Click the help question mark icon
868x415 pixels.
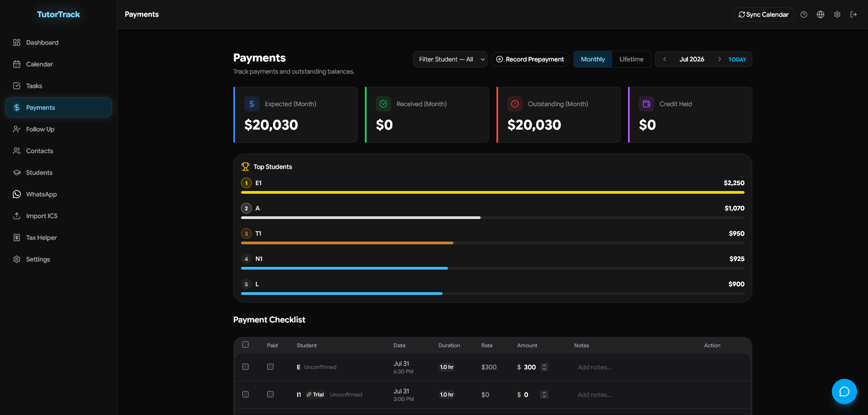tap(804, 14)
